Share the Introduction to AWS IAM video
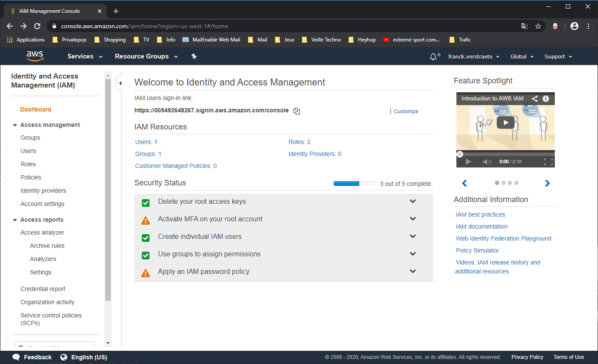Image resolution: width=598 pixels, height=364 pixels. pyautogui.click(x=535, y=99)
